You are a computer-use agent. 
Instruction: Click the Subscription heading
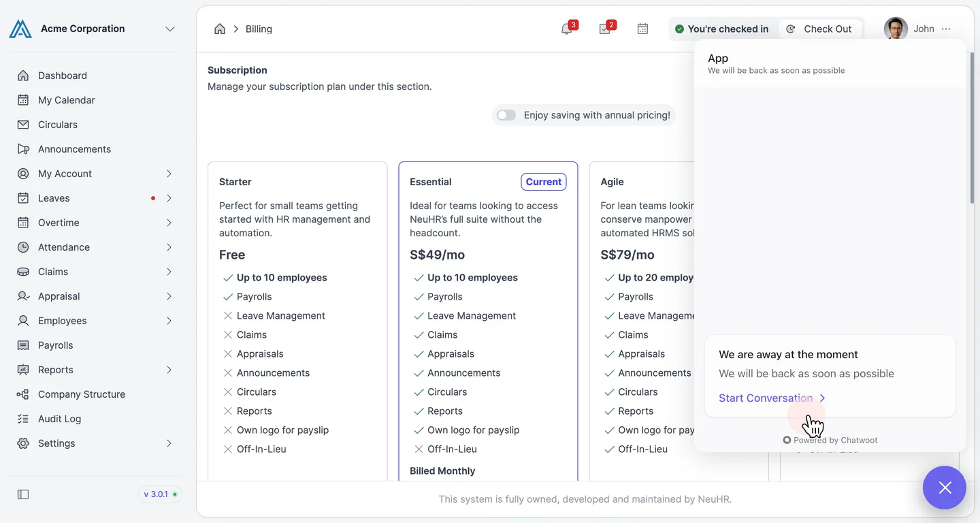point(238,70)
